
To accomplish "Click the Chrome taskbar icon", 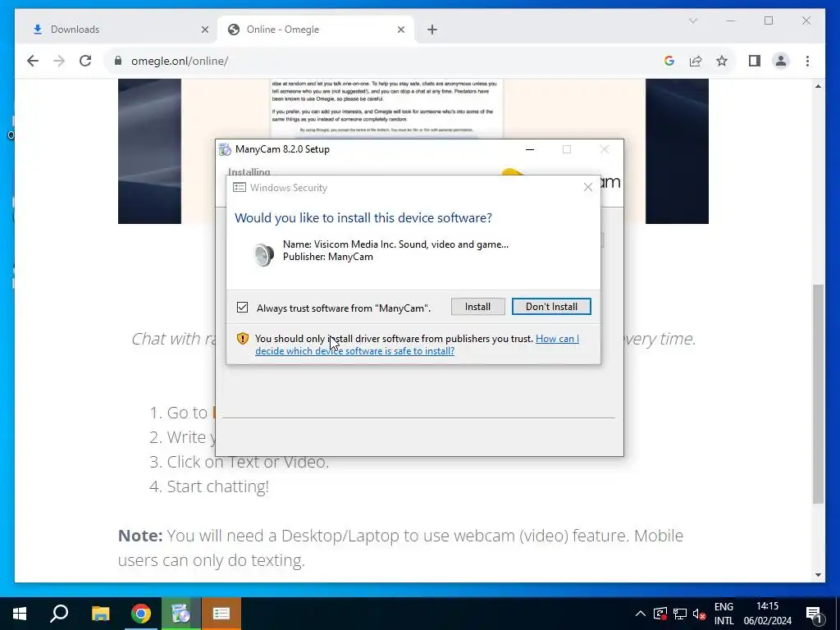I will click(141, 614).
